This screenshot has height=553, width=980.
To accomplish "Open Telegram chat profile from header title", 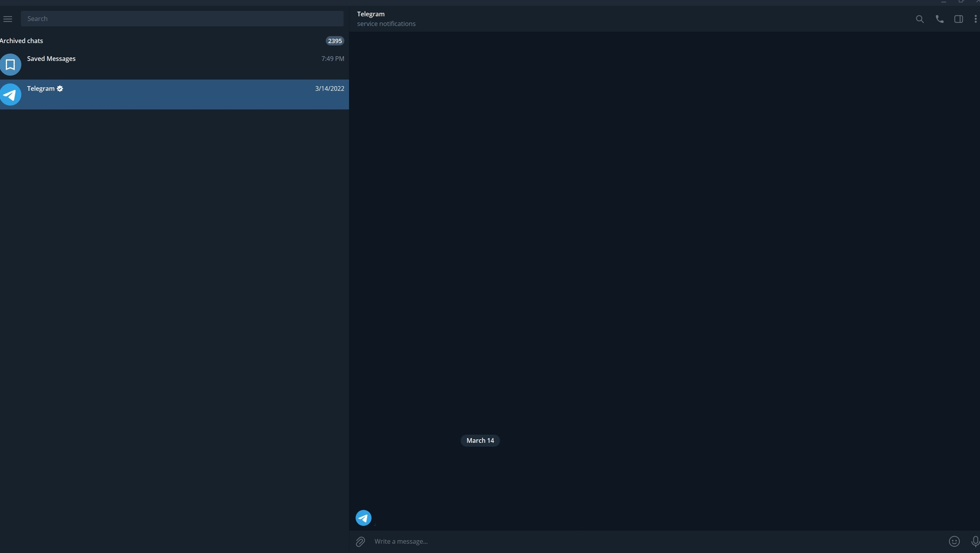I will coord(371,14).
